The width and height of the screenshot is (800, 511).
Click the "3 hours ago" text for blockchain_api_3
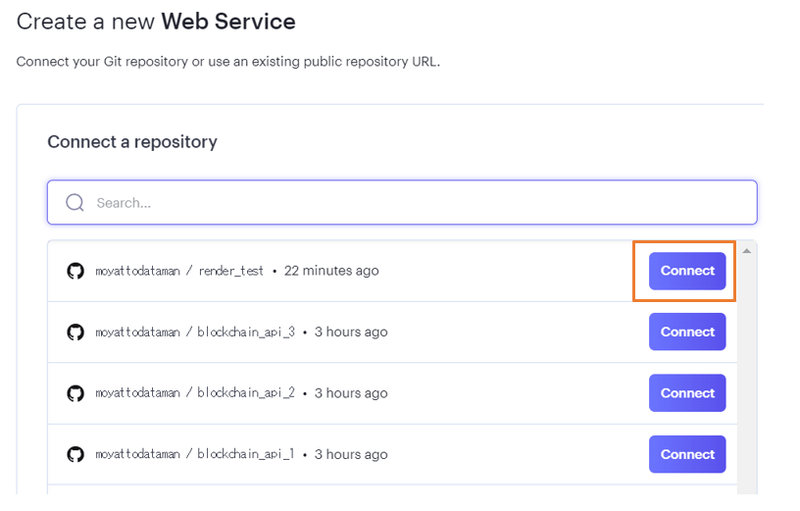pyautogui.click(x=351, y=332)
